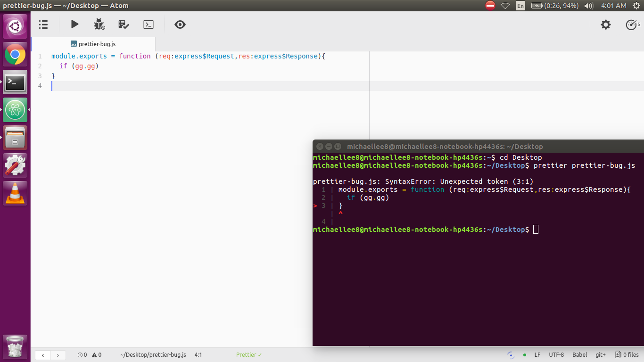Toggle the warnings counter in the status bar
The width and height of the screenshot is (644, 362).
(x=97, y=354)
